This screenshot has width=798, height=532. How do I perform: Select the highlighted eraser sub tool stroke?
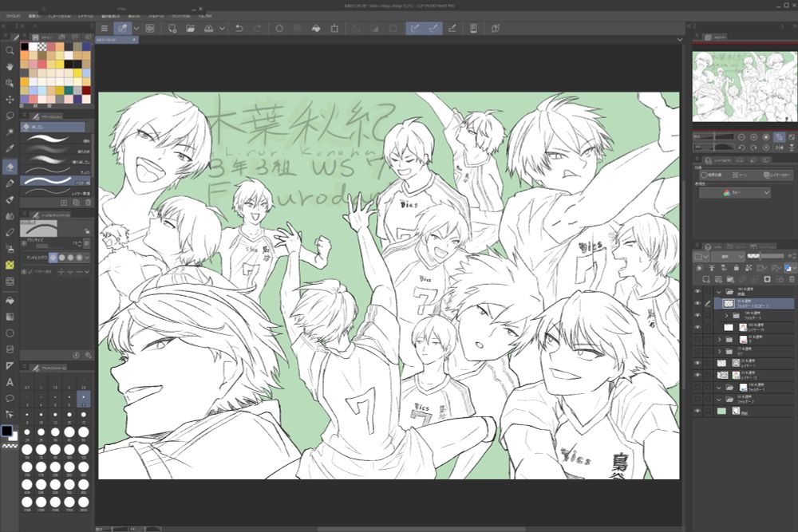point(56,181)
